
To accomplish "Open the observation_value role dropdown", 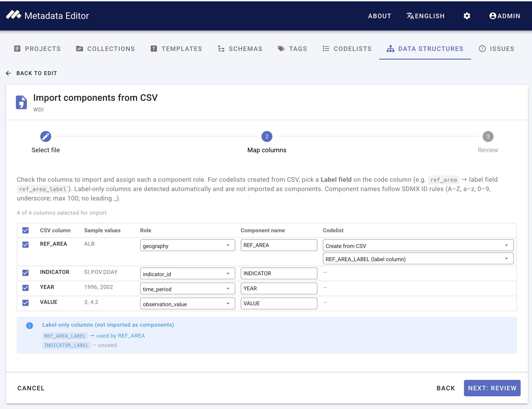I will [x=187, y=304].
